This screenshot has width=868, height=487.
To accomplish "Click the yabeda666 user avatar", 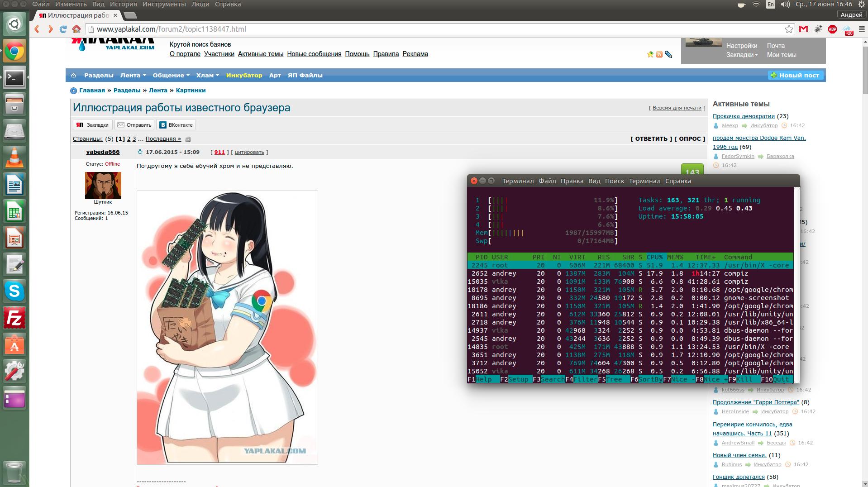I will 103,185.
